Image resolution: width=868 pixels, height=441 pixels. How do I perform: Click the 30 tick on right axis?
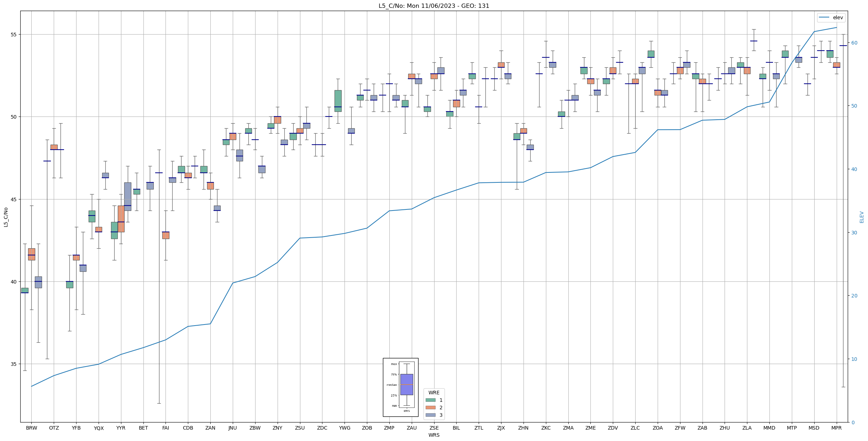click(x=854, y=233)
